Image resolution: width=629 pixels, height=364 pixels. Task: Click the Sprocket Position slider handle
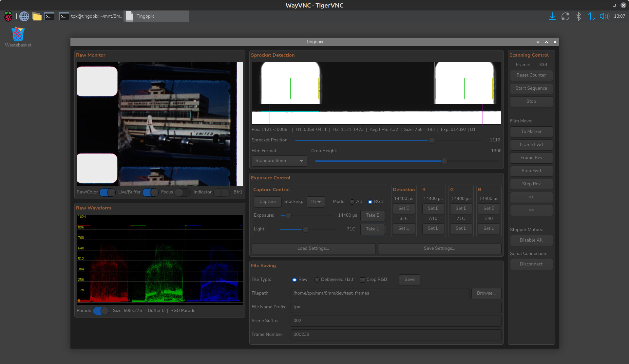(432, 140)
